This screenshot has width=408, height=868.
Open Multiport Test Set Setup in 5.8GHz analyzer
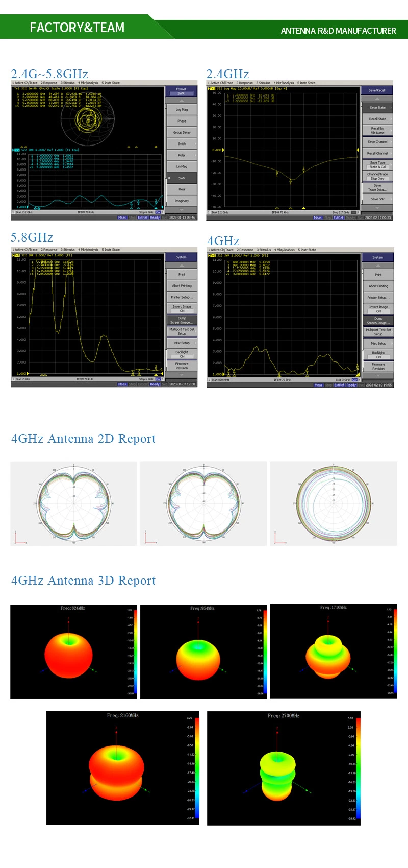[x=182, y=331]
